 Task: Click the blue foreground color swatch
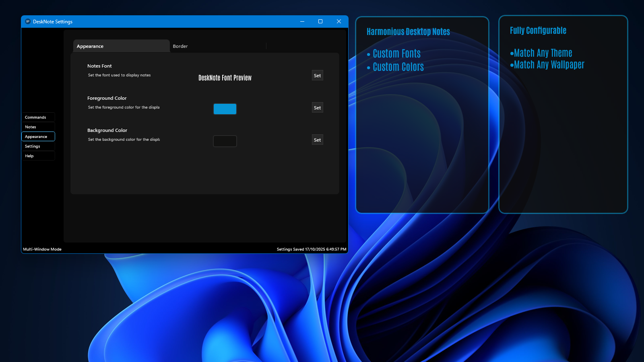tap(225, 109)
